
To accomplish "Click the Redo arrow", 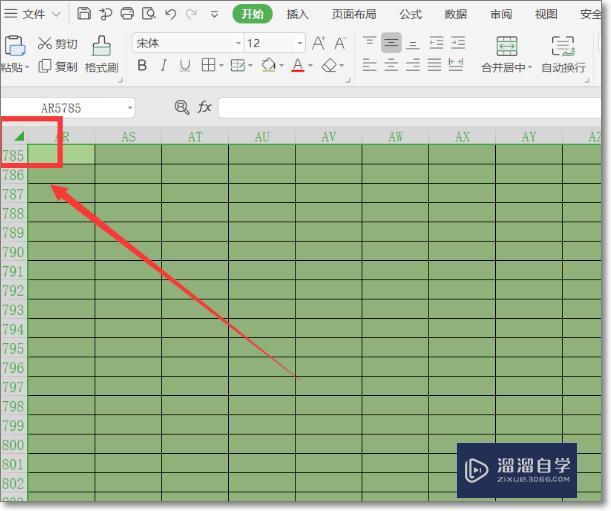I will [191, 14].
